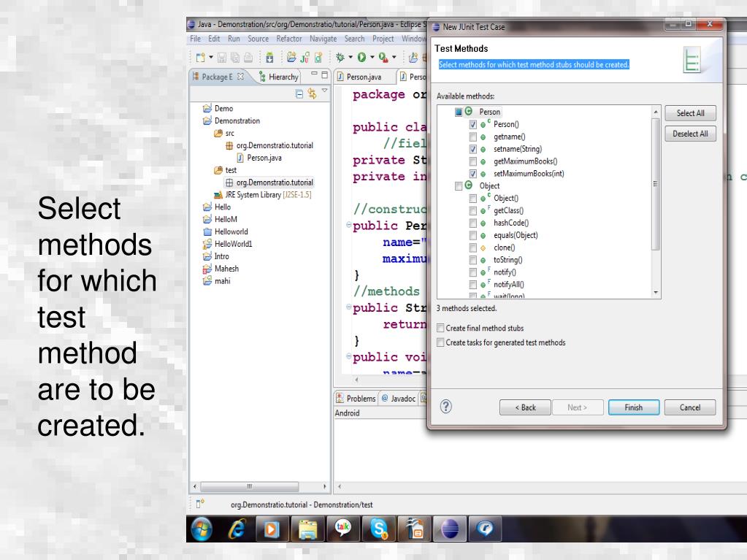Screen dimensions: 747x560
Task: Click the green download-arrow toolbar icon
Action: click(269, 58)
